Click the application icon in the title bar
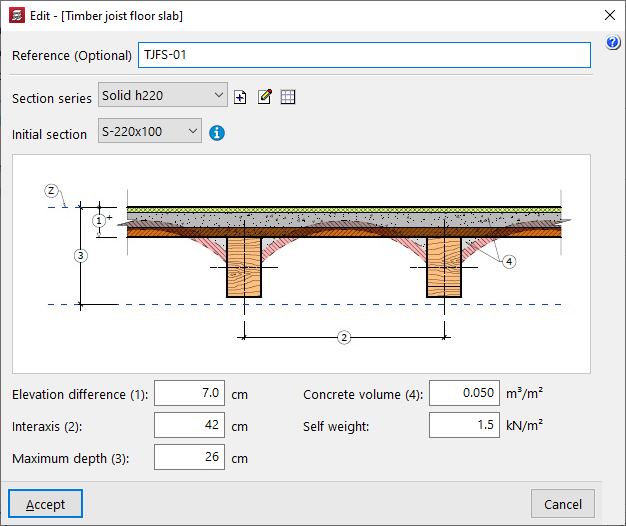The height and width of the screenshot is (526, 626). [15, 15]
